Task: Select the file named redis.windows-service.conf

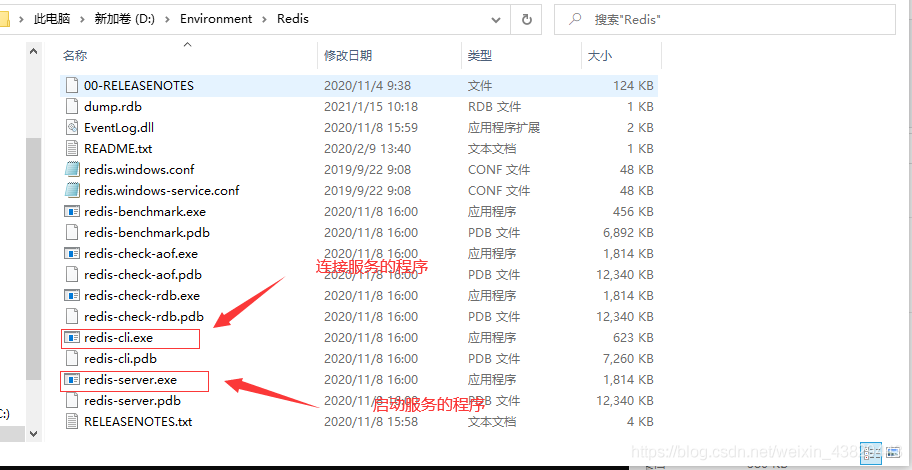Action: pyautogui.click(x=162, y=190)
